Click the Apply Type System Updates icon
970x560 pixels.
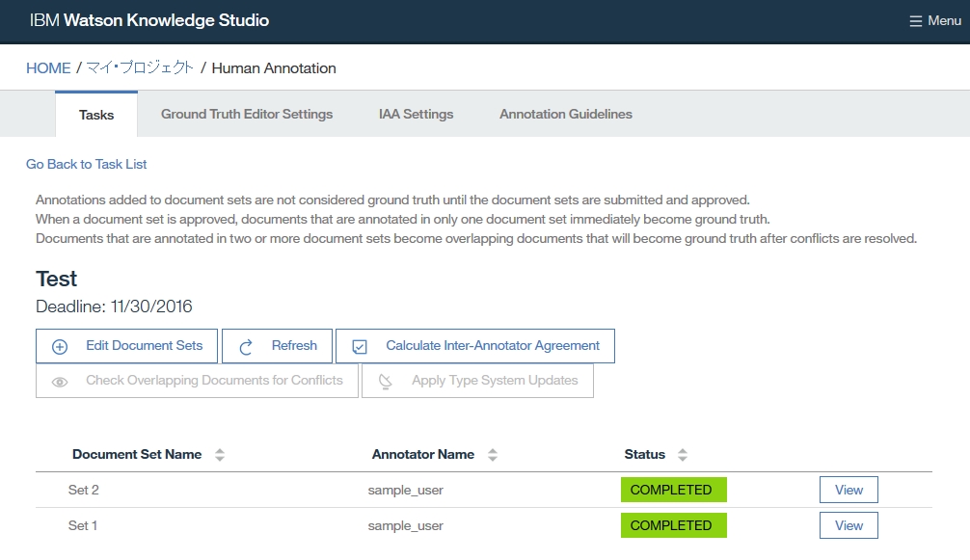coord(386,382)
